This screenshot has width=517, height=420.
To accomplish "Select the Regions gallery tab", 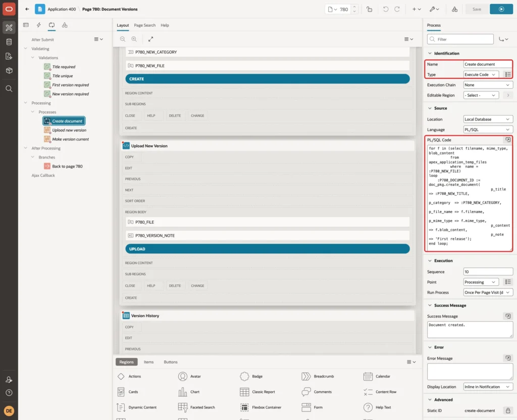I will pyautogui.click(x=126, y=362).
